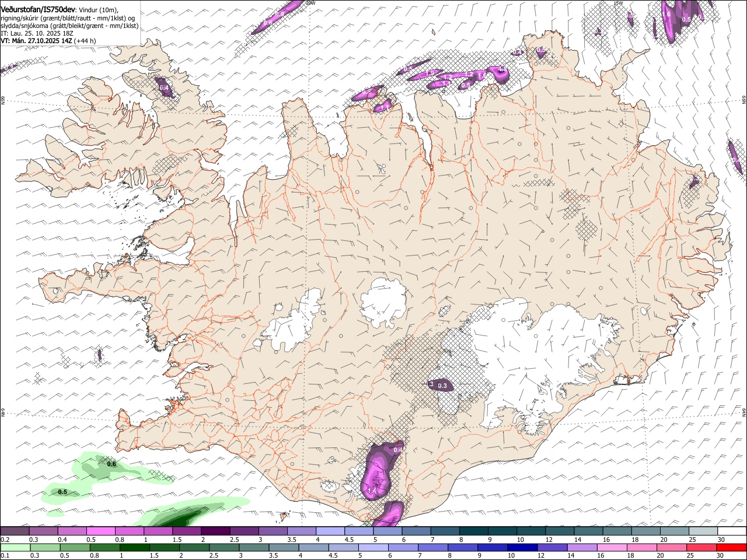Screen dimensions: 747x560
Task: Select the snow legend swatch labeled 16
Action: coord(617,531)
